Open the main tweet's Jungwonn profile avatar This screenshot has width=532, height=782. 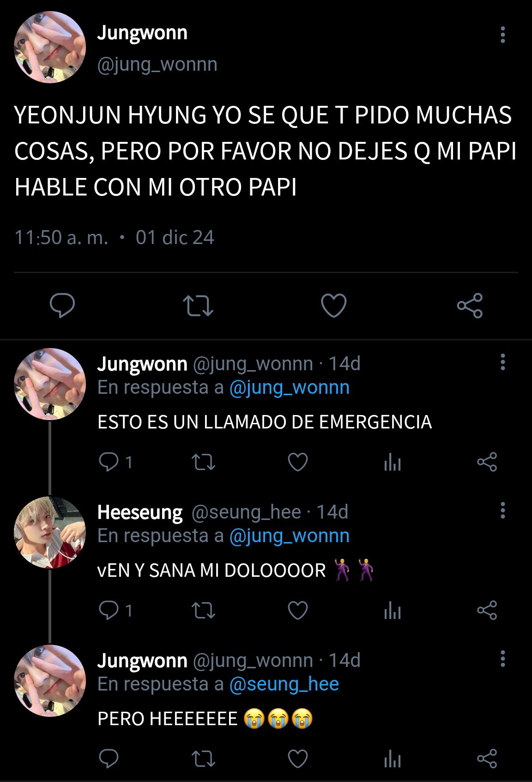50,47
